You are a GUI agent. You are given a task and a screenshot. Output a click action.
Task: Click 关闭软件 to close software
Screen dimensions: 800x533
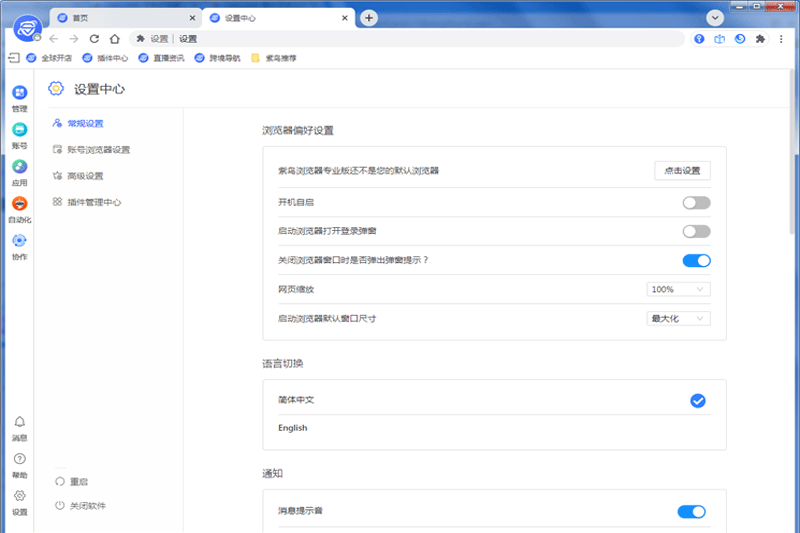point(87,506)
